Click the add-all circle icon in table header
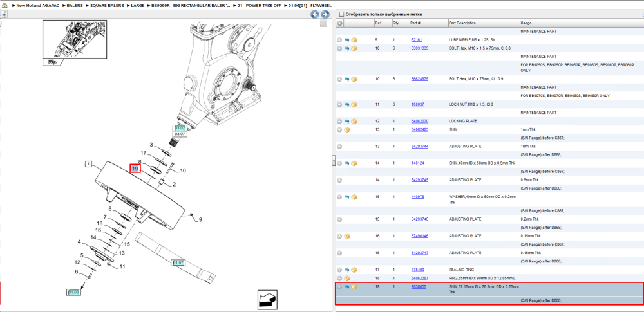The height and width of the screenshot is (312, 644). point(339,23)
